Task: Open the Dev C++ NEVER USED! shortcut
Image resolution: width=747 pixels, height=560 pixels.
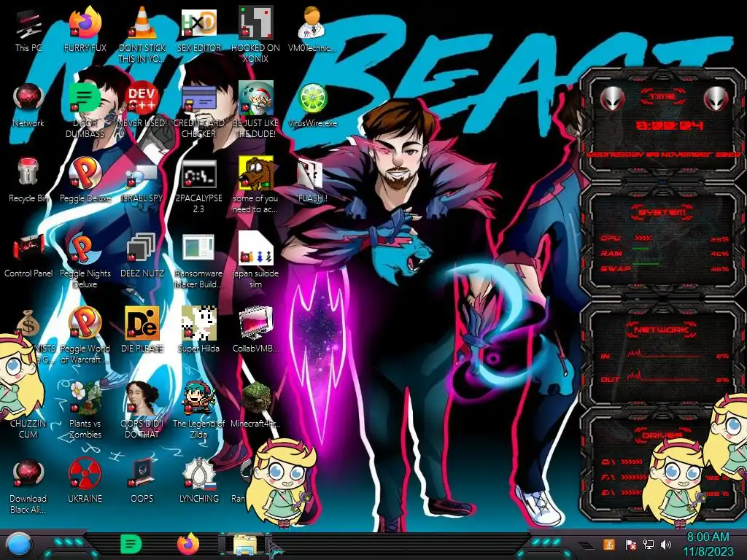Action: click(142, 105)
